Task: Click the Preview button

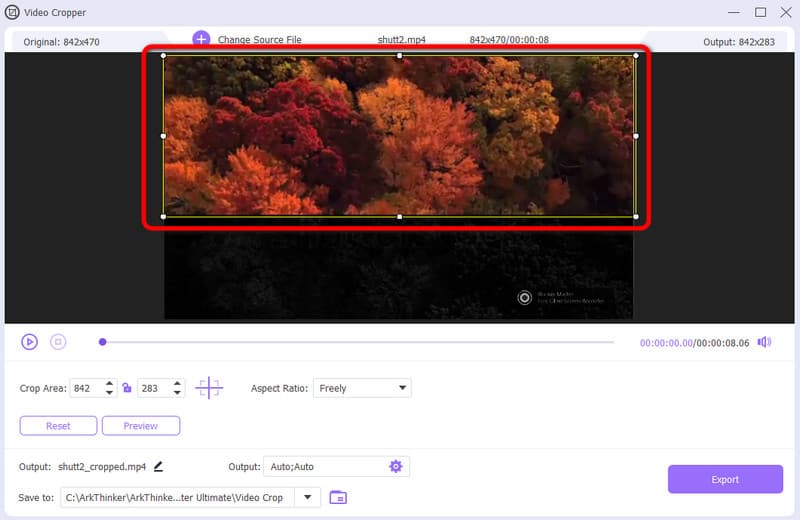Action: pos(141,426)
